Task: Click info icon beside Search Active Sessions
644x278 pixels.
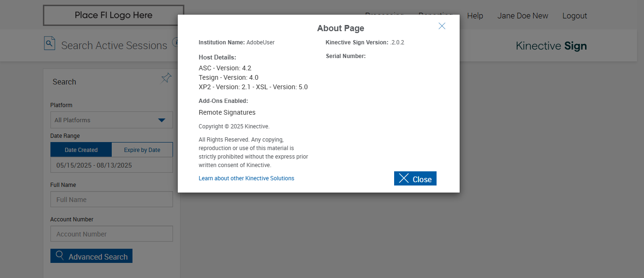Action: tap(174, 42)
